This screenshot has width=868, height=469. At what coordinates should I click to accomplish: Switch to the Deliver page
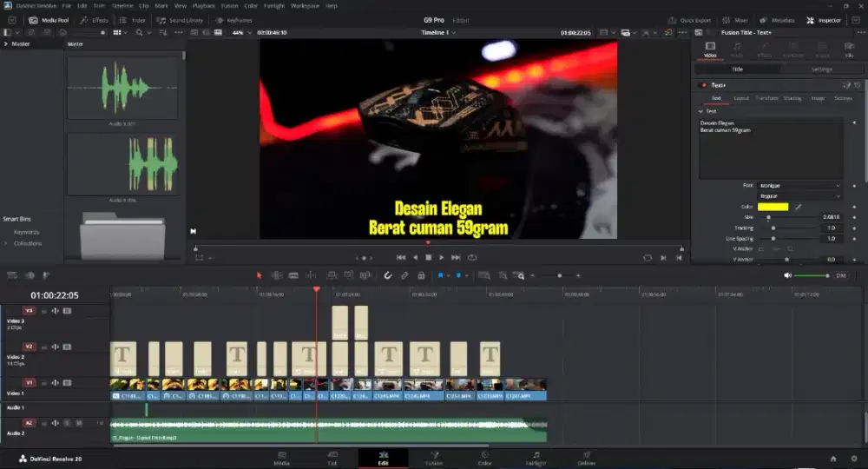586,459
